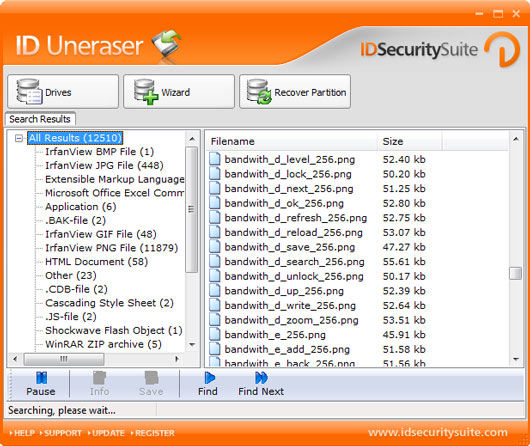Open the SUPPORT link in footer
The width and height of the screenshot is (530, 446).
61,433
